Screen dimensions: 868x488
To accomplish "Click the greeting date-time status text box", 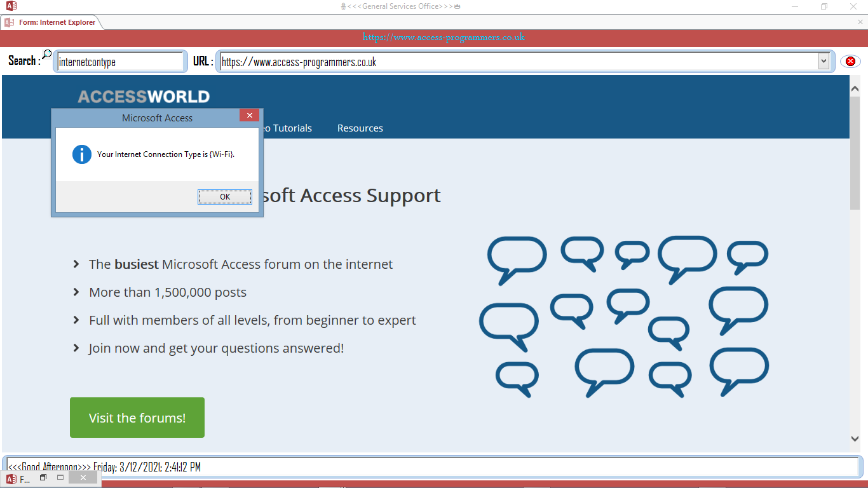I will (x=433, y=467).
